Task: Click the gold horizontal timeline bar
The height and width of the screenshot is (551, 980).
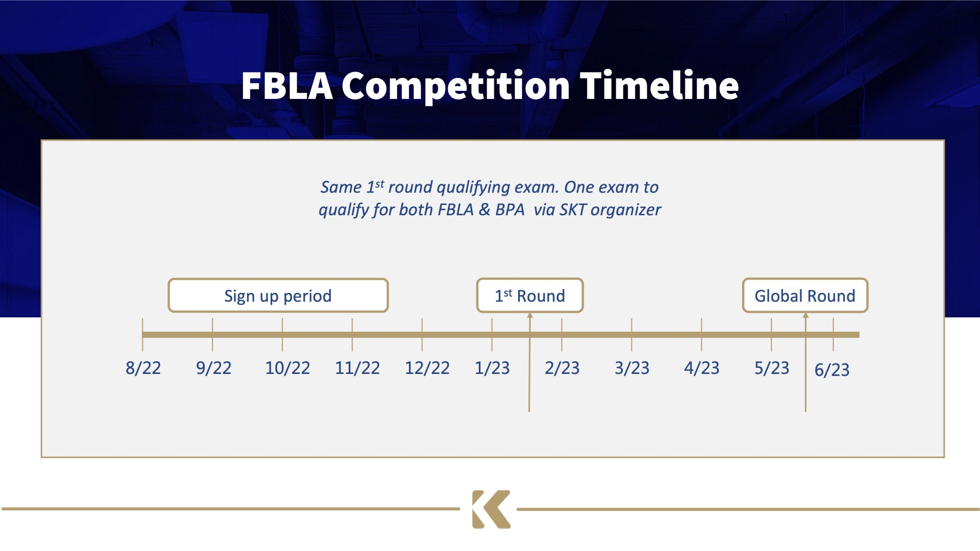Action: pyautogui.click(x=501, y=335)
